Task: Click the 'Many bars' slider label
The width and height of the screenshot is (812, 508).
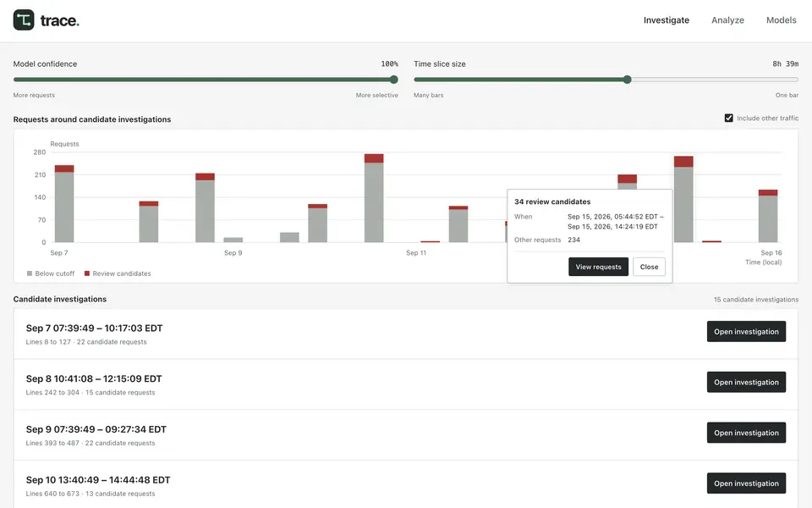Action: pos(428,95)
